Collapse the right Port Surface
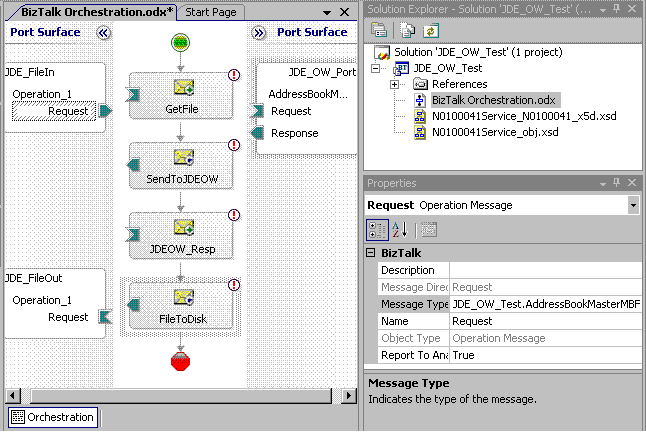 [x=258, y=33]
